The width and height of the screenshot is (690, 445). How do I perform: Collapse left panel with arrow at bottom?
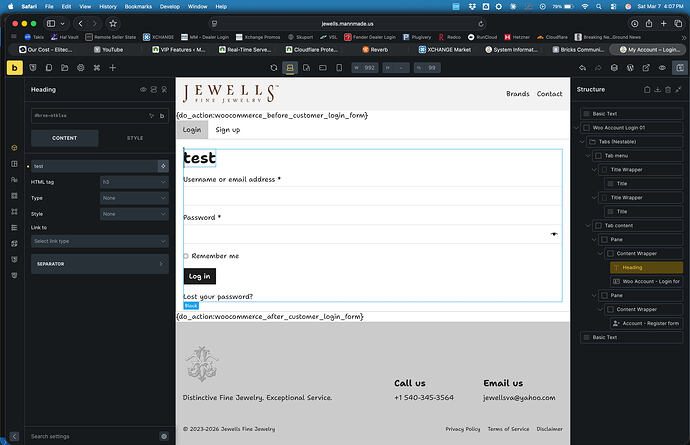pos(14,436)
